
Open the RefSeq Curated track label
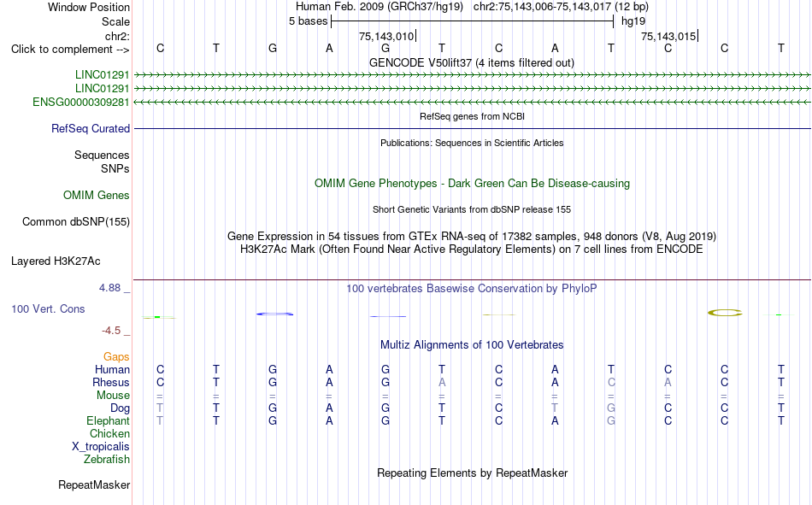(91, 128)
